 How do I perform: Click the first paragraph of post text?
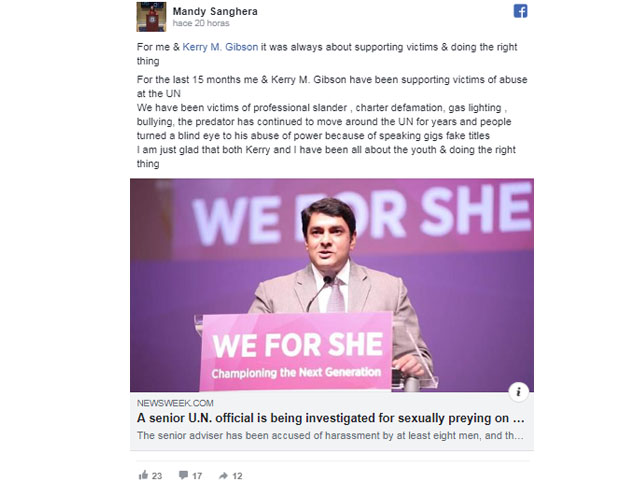[x=327, y=54]
